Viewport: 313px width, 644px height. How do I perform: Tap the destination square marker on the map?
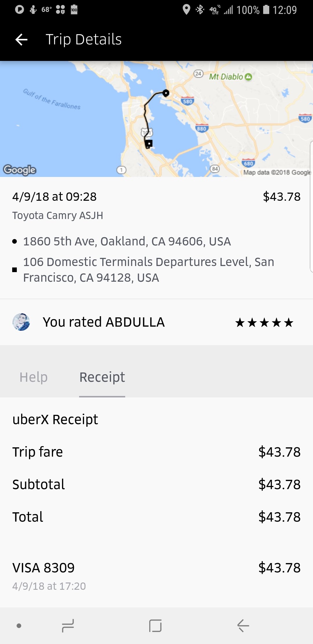click(x=149, y=143)
